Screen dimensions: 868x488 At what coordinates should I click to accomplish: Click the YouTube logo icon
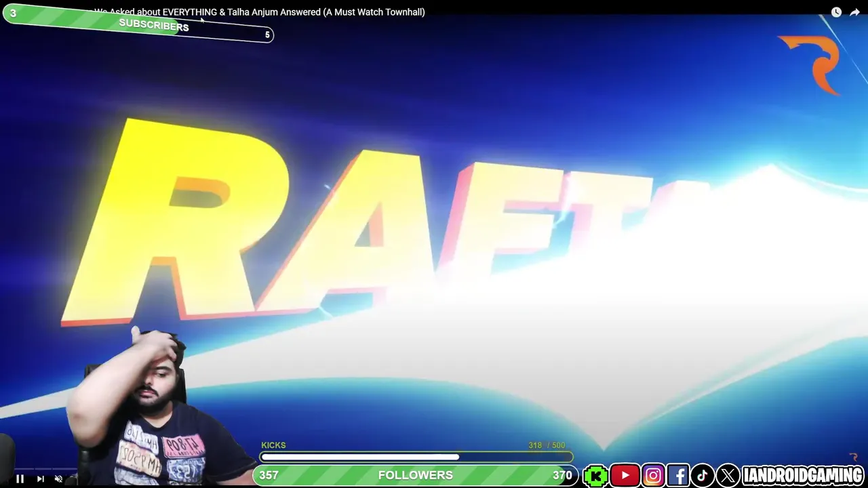pos(625,476)
